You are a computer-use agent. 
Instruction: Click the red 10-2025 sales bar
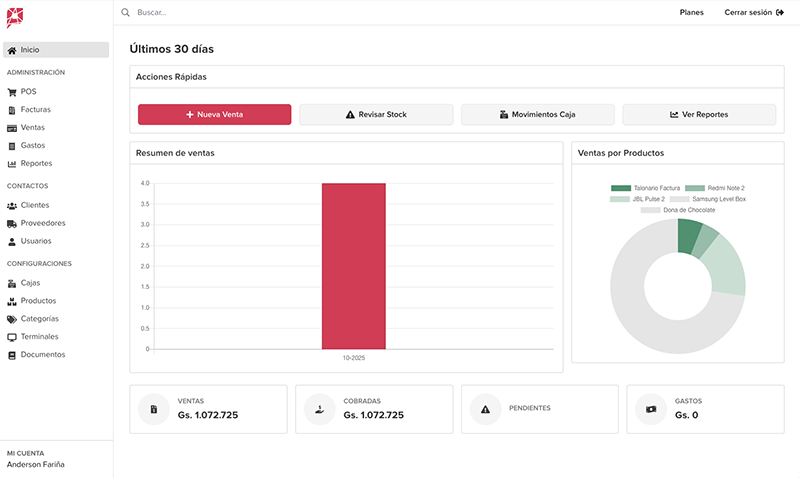[353, 266]
